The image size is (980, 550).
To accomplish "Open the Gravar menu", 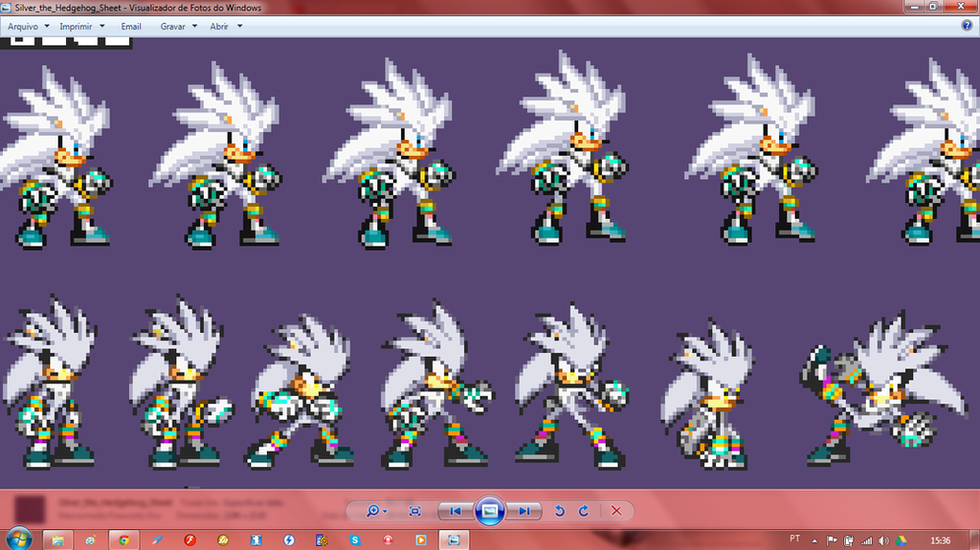I will coord(172,26).
